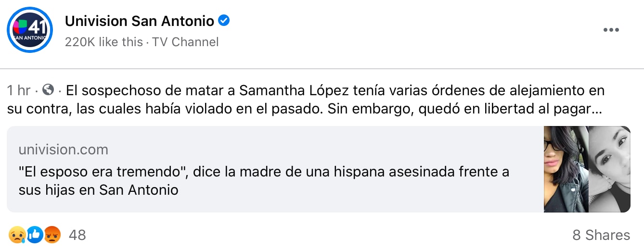The image size is (644, 251).
Task: Click the angry face reaction emoji
Action: click(x=52, y=235)
